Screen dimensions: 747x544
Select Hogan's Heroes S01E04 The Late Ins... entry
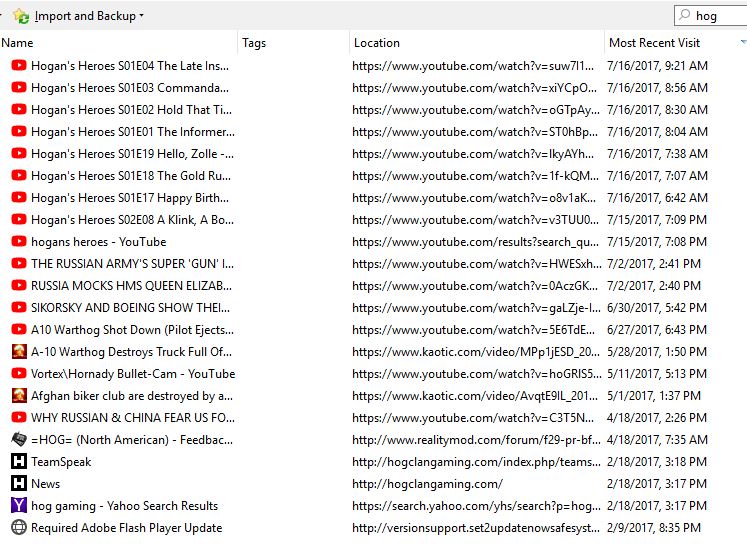[x=130, y=66]
